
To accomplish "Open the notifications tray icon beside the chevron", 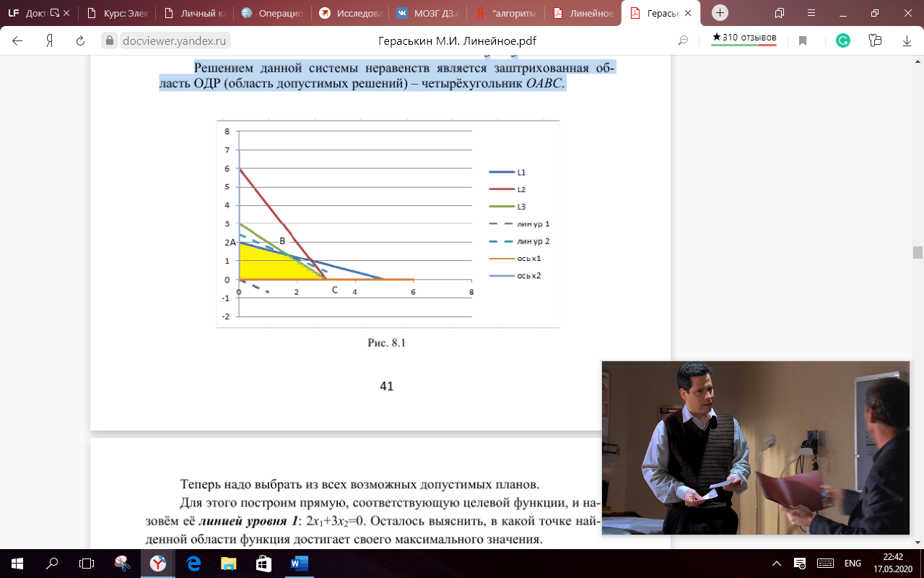I will (800, 563).
